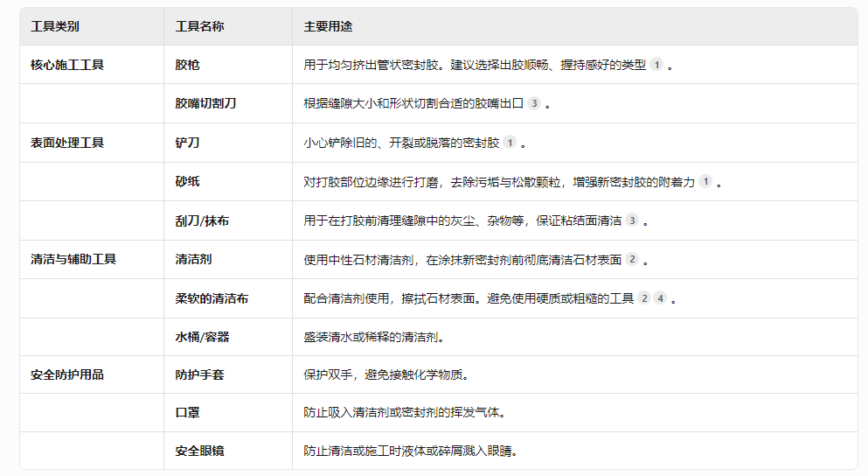Click citation badge 1 after 铲刀 description

[x=510, y=143]
